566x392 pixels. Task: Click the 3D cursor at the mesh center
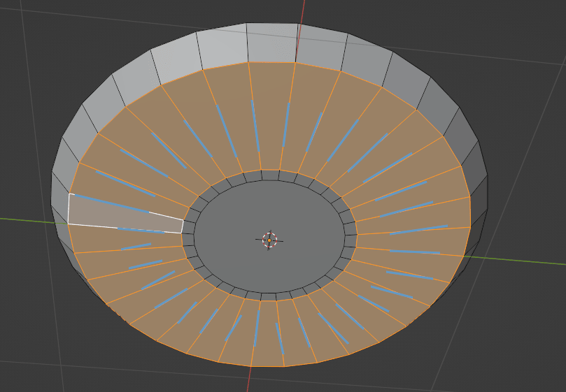point(269,240)
